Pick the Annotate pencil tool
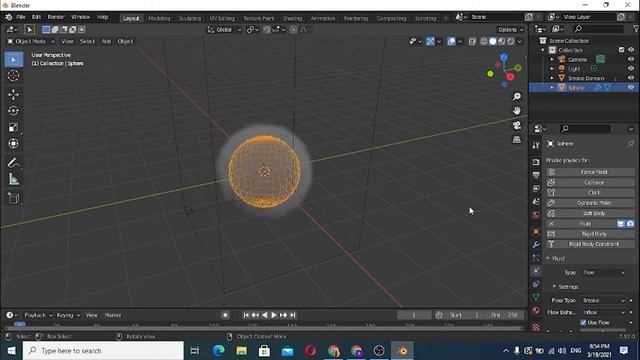This screenshot has width=640, height=360. [x=13, y=163]
